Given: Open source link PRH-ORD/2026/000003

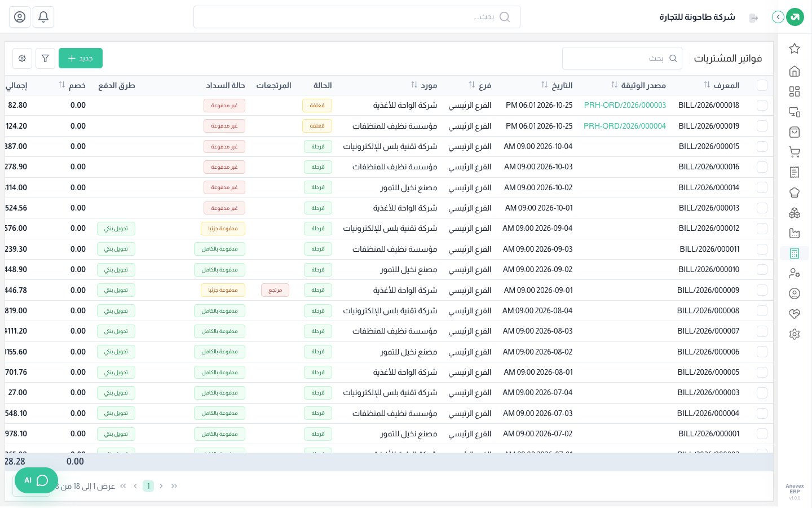Looking at the screenshot, I should 625,106.
